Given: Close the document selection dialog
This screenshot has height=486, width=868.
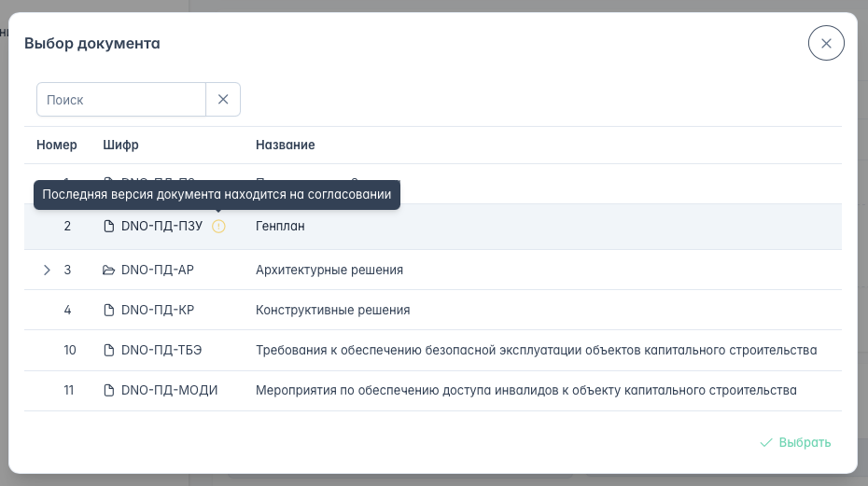Looking at the screenshot, I should (826, 43).
